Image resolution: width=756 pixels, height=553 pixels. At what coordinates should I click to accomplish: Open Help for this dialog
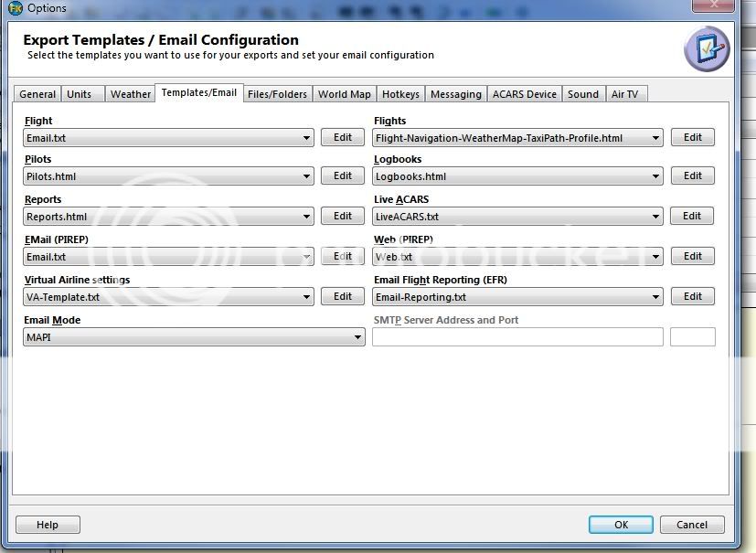click(48, 525)
